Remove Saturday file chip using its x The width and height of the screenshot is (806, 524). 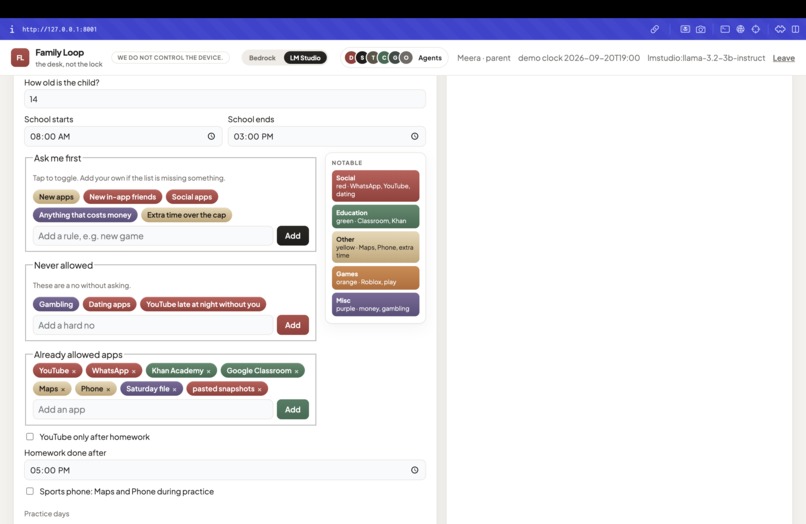(x=174, y=389)
